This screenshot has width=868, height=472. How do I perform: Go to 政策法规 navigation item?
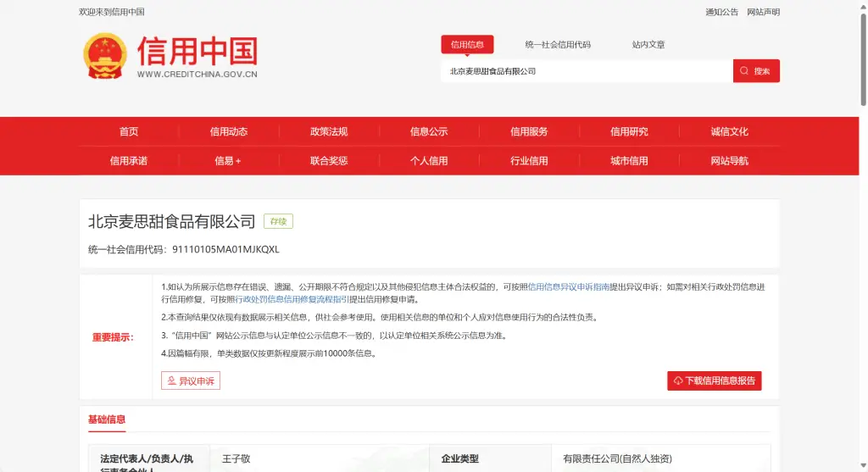[x=329, y=131]
